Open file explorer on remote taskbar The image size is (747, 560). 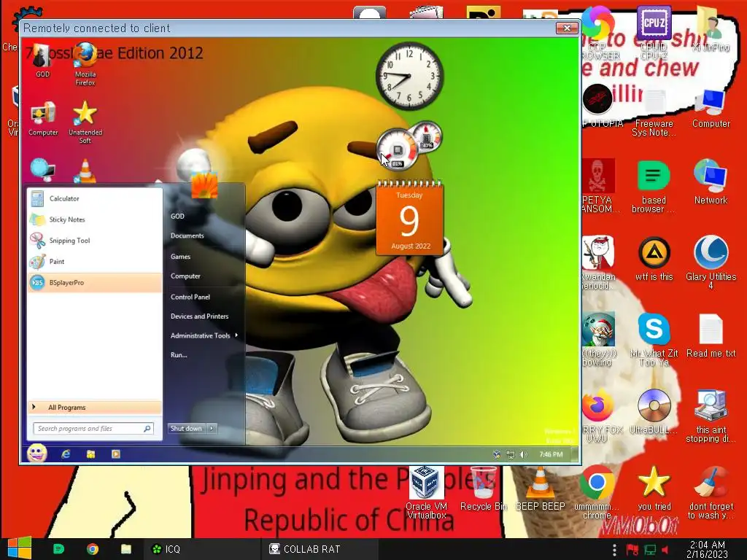pos(90,454)
